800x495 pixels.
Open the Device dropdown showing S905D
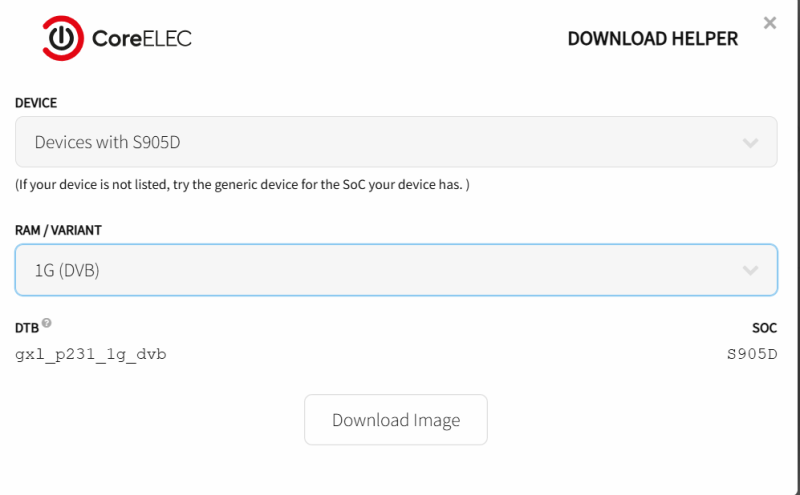[396, 142]
